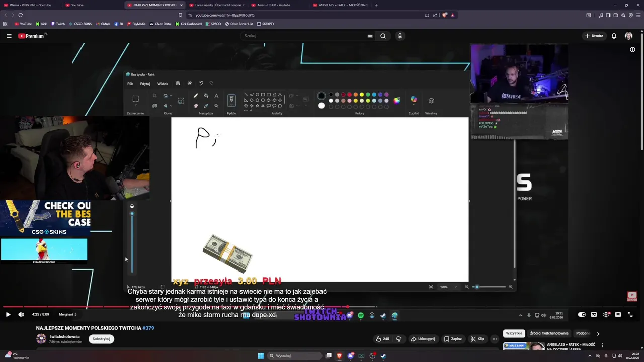Show video info cards icon
This screenshot has height=362, width=644.
click(632, 49)
